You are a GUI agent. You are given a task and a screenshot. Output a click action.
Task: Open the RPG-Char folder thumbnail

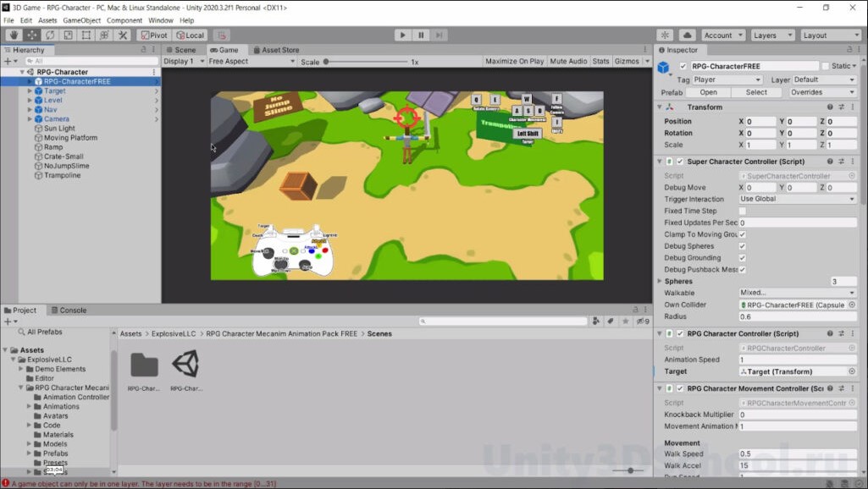tap(144, 365)
